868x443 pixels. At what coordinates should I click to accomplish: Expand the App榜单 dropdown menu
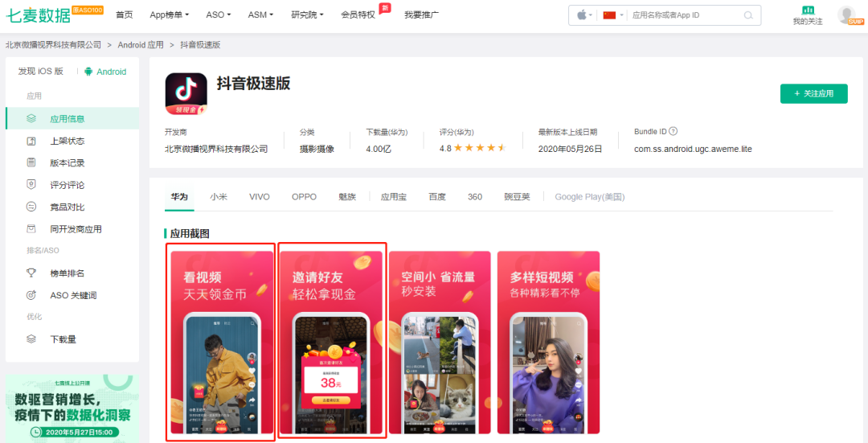[x=169, y=14]
